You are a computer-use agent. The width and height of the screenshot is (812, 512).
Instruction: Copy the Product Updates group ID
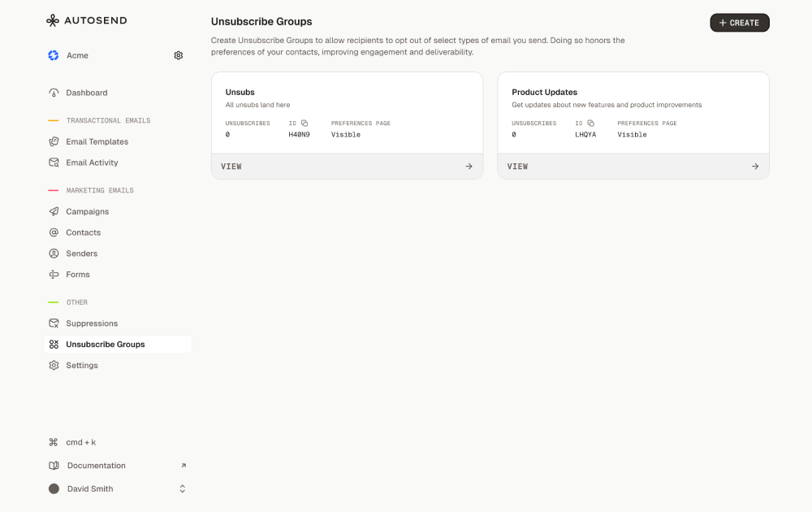coord(590,122)
